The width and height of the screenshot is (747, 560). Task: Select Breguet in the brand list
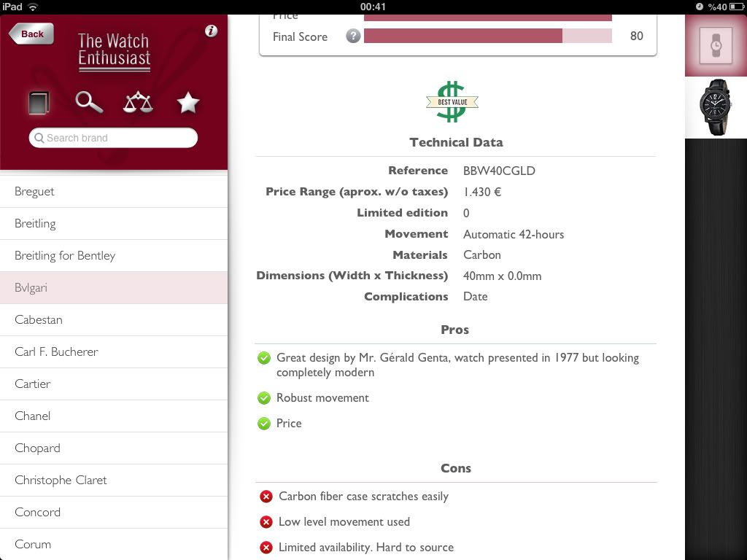coord(114,192)
